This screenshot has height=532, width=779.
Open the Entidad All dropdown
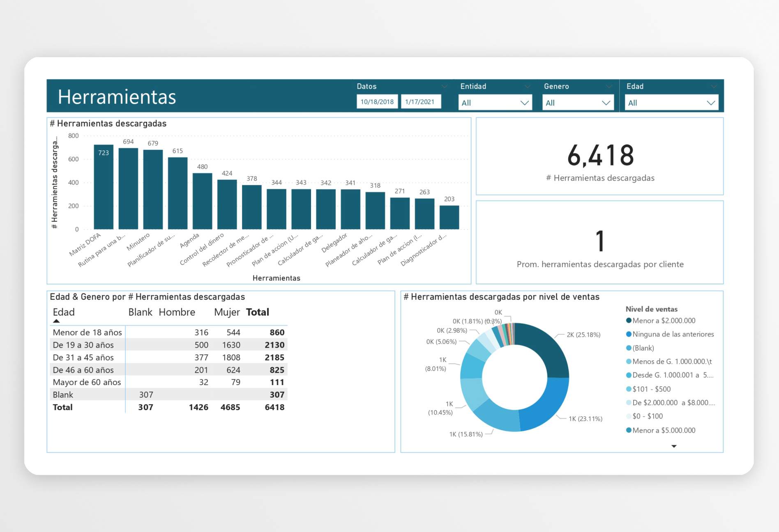click(x=495, y=103)
